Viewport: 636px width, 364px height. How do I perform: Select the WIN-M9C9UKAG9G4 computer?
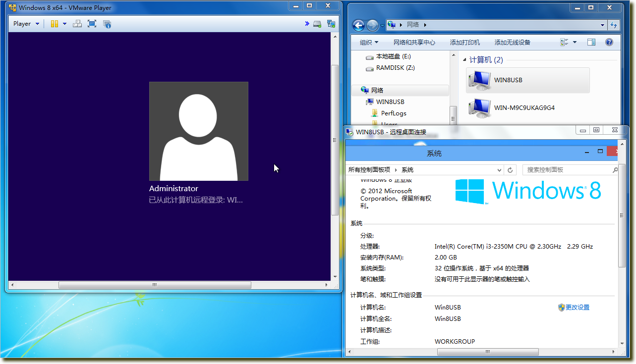click(528, 107)
